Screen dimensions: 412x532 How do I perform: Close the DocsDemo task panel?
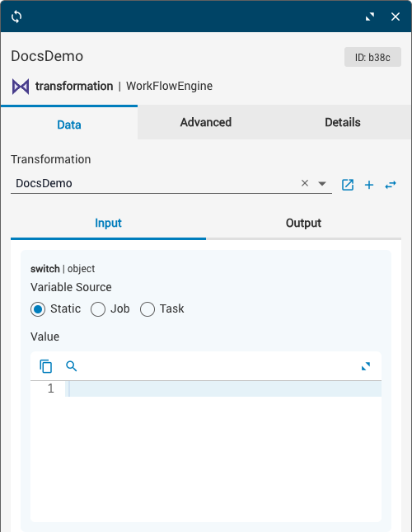pos(396,16)
